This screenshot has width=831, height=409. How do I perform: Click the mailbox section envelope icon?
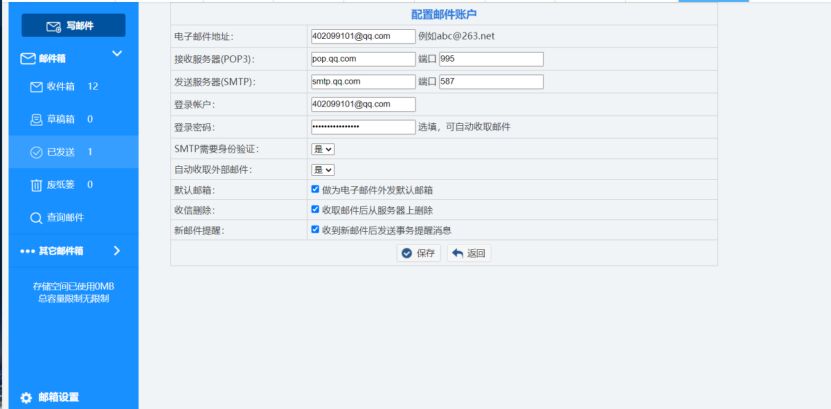[27, 59]
